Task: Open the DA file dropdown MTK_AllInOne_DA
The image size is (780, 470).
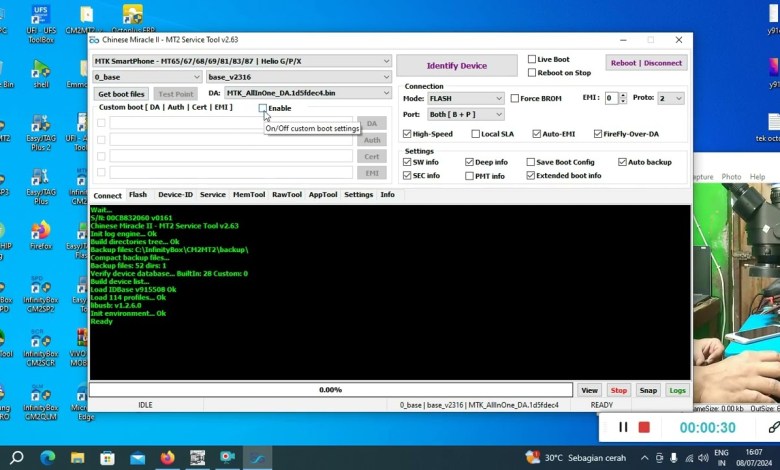Action: pos(307,93)
